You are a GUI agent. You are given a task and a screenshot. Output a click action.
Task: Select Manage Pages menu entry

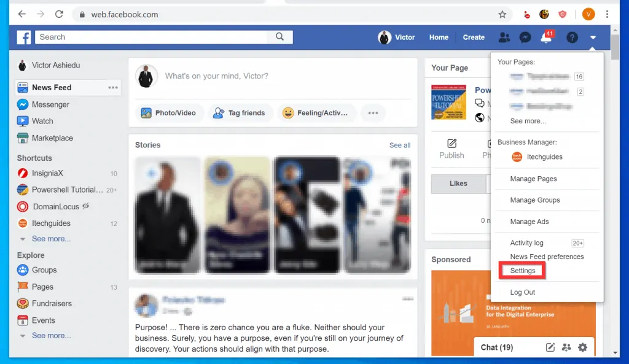click(533, 179)
